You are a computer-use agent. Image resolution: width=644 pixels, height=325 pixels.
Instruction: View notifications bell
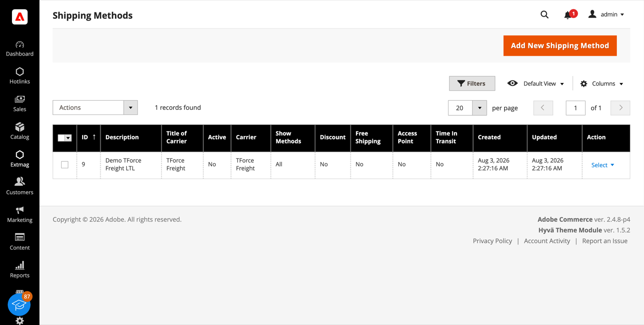[568, 15]
